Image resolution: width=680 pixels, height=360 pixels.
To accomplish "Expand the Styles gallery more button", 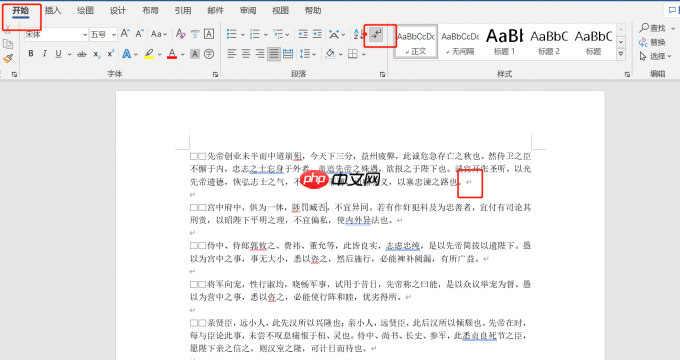I will [621, 54].
